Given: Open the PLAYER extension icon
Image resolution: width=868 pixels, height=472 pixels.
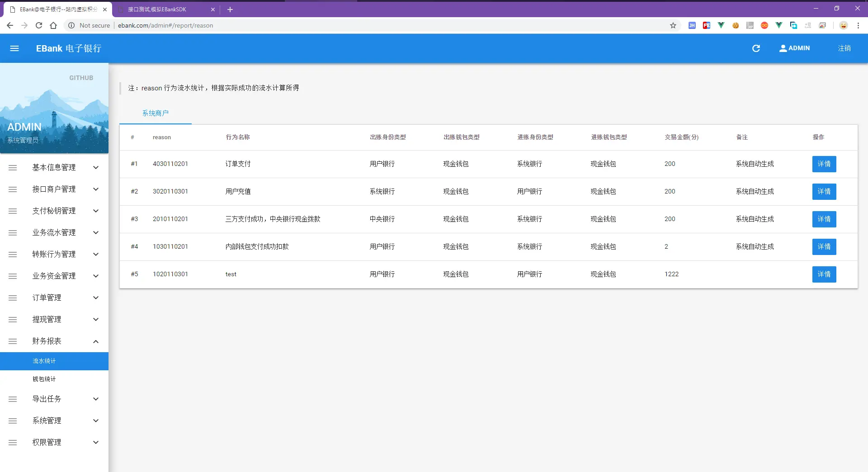Looking at the screenshot, I should (x=808, y=25).
